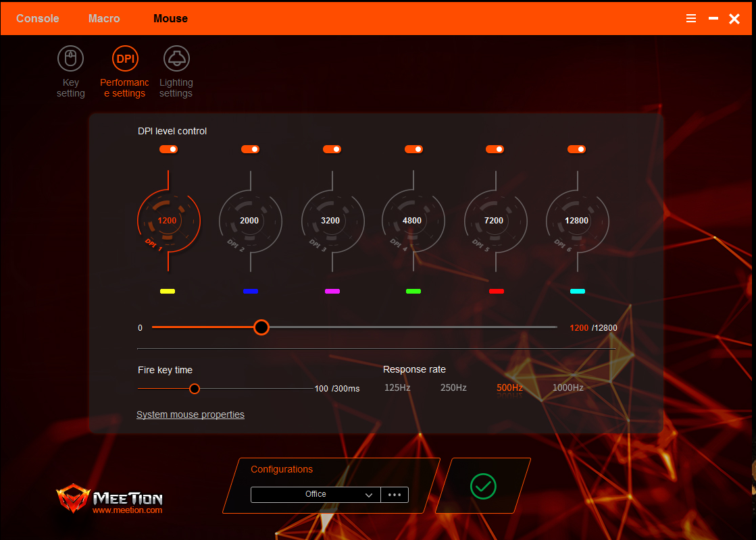Open the hamburger menu icon
Screen dimensions: 756x540
(x=690, y=18)
